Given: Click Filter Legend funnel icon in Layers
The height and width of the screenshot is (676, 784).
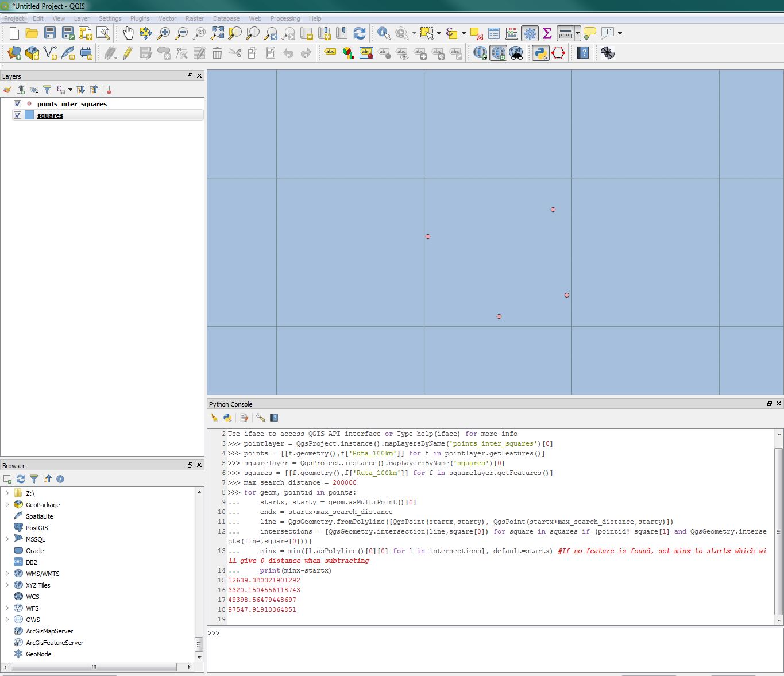Looking at the screenshot, I should click(x=47, y=90).
